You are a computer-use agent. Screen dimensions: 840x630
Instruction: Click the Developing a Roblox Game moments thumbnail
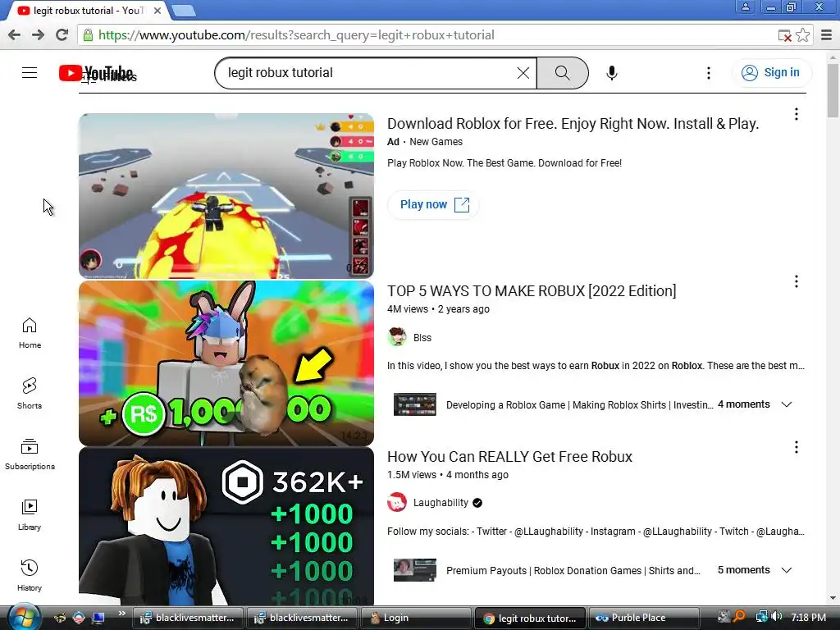[414, 404]
